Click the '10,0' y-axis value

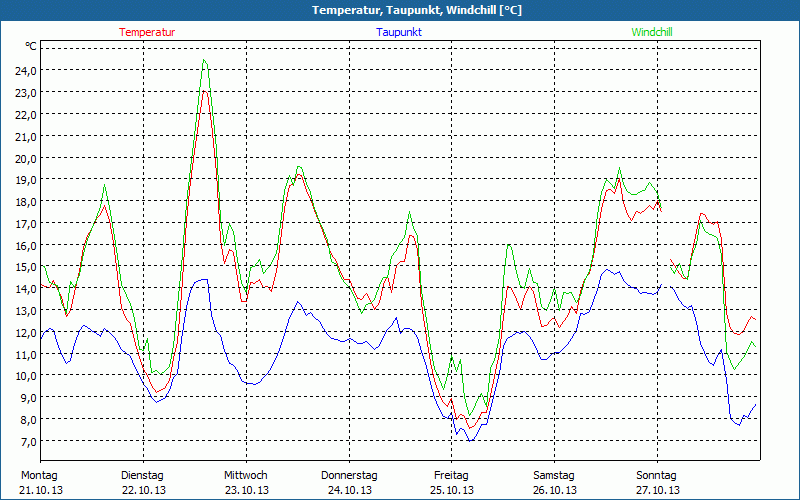pos(26,377)
